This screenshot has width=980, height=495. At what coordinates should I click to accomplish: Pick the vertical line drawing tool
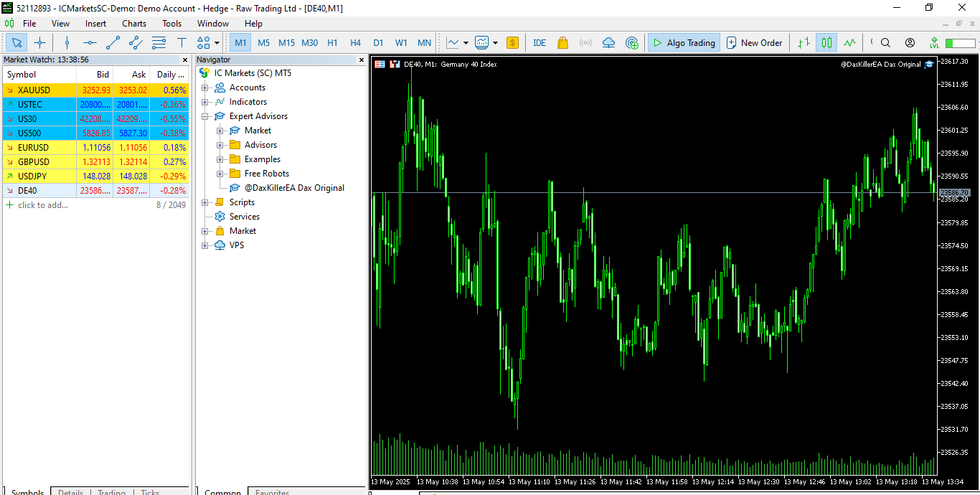coord(67,43)
